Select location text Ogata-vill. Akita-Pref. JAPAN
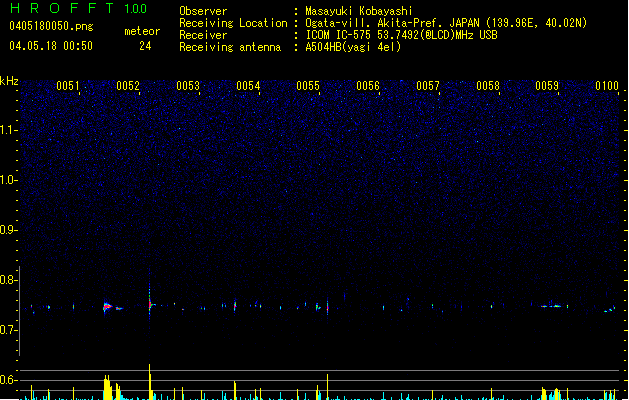This screenshot has width=629, height=400. click(392, 23)
